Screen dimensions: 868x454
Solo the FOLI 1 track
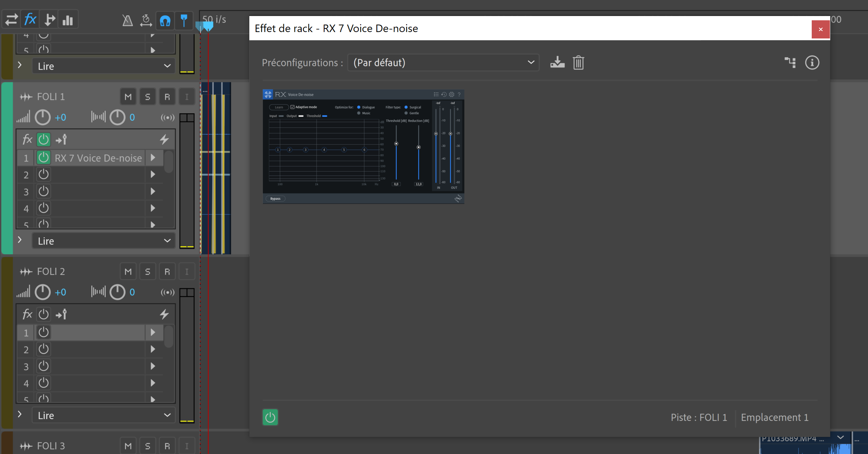[147, 97]
